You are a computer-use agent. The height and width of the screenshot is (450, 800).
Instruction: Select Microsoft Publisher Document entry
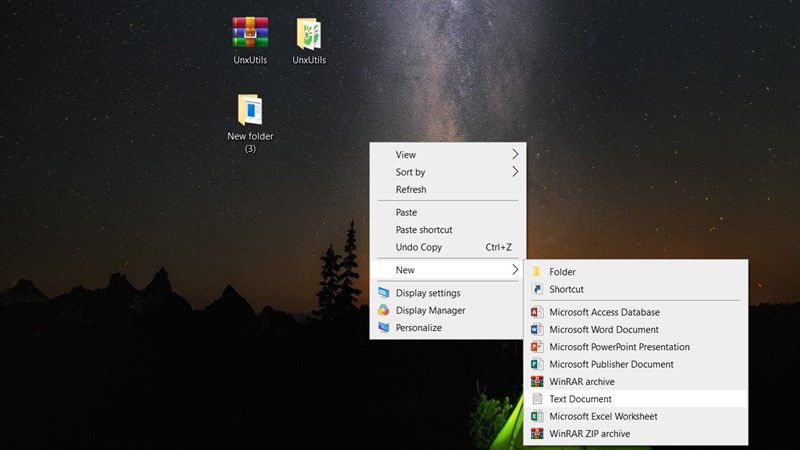(x=611, y=364)
